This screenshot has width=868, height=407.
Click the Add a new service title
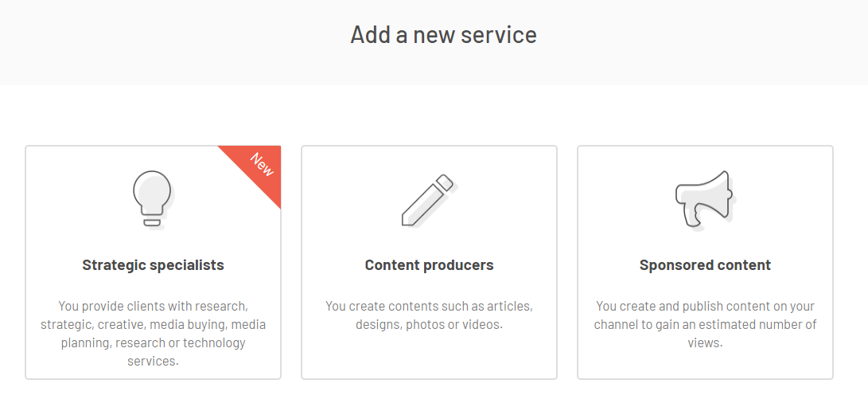[x=443, y=34]
